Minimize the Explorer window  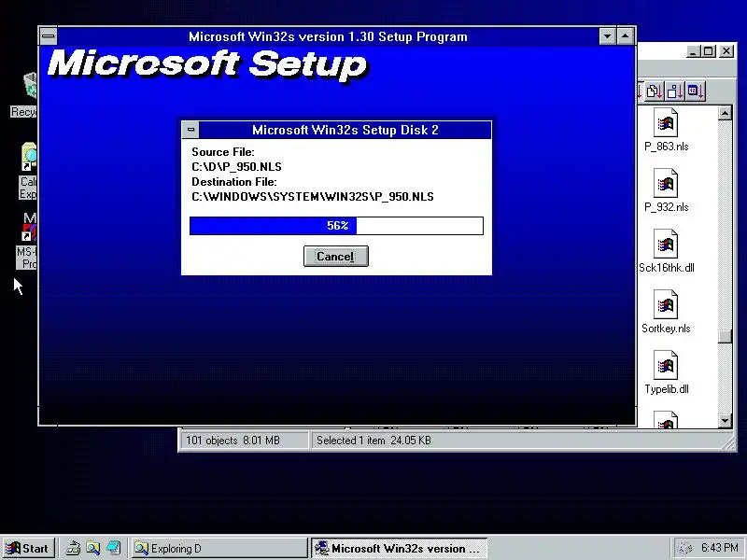694,51
